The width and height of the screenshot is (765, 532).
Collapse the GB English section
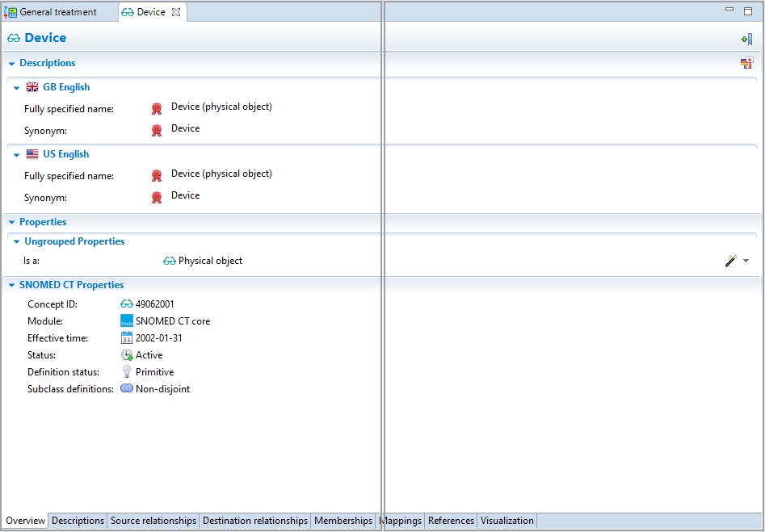click(x=16, y=87)
